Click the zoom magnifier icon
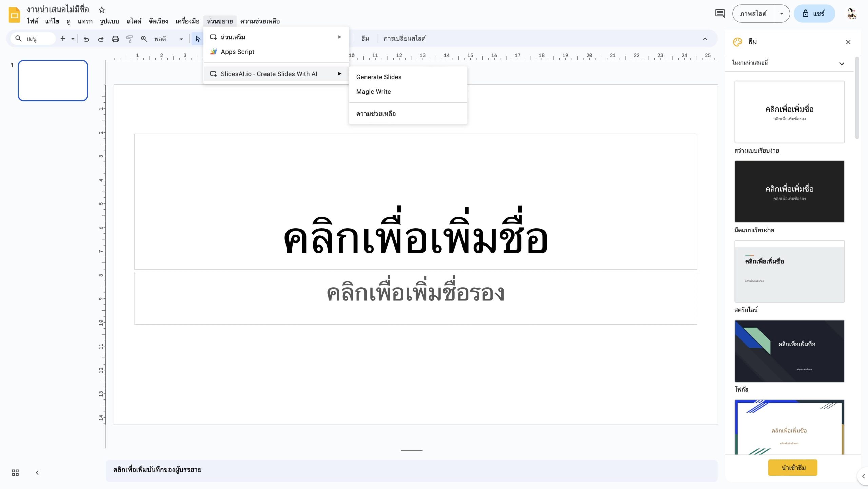The height and width of the screenshot is (489, 868). (x=144, y=39)
